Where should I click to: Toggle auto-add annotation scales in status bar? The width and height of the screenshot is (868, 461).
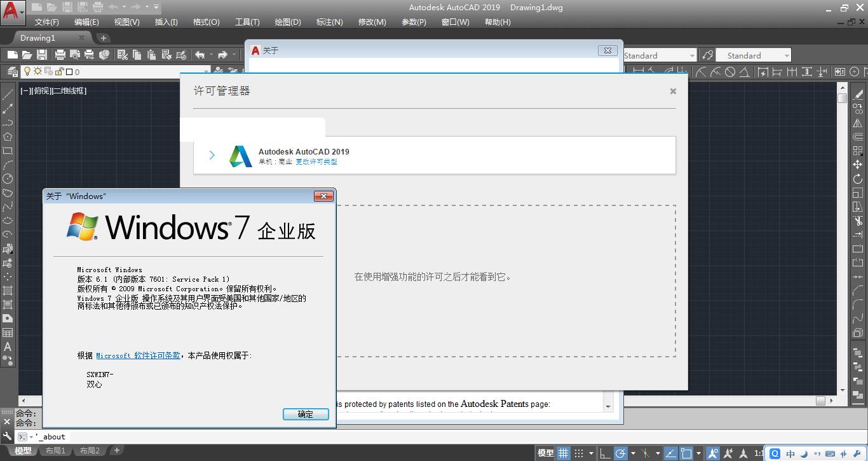coord(728,453)
